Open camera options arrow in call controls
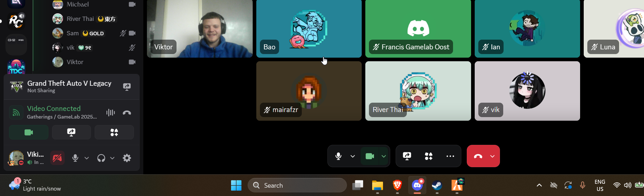This screenshot has width=644, height=196. click(x=384, y=156)
